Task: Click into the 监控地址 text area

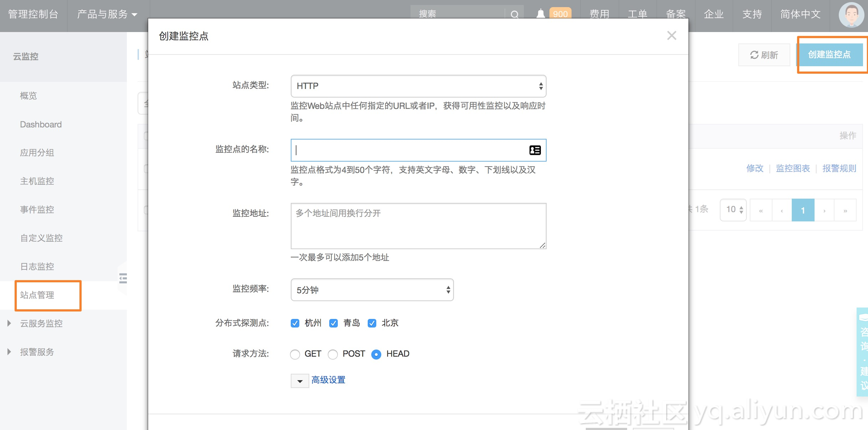Action: point(418,226)
